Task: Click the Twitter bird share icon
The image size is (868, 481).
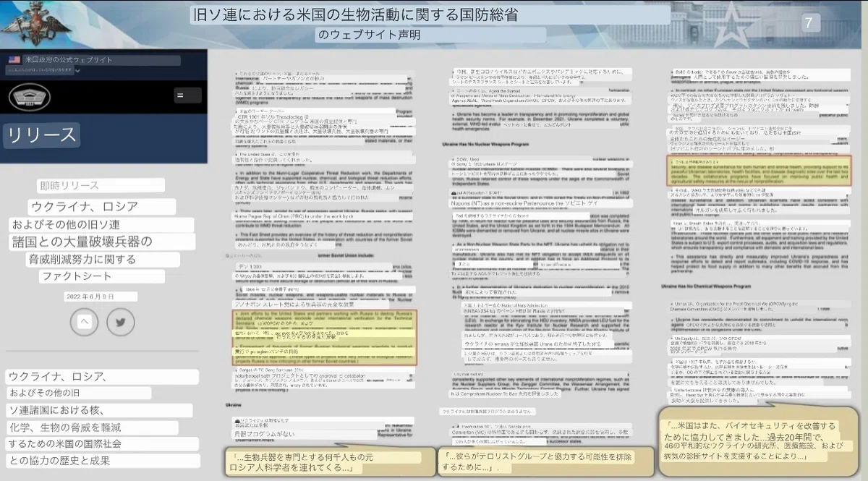Action: pyautogui.click(x=121, y=321)
